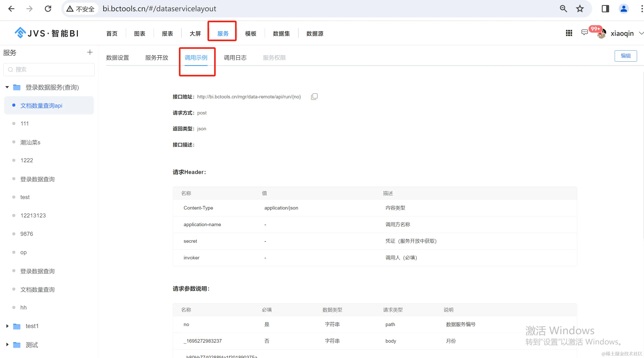Add a new service with plus icon

coord(90,52)
